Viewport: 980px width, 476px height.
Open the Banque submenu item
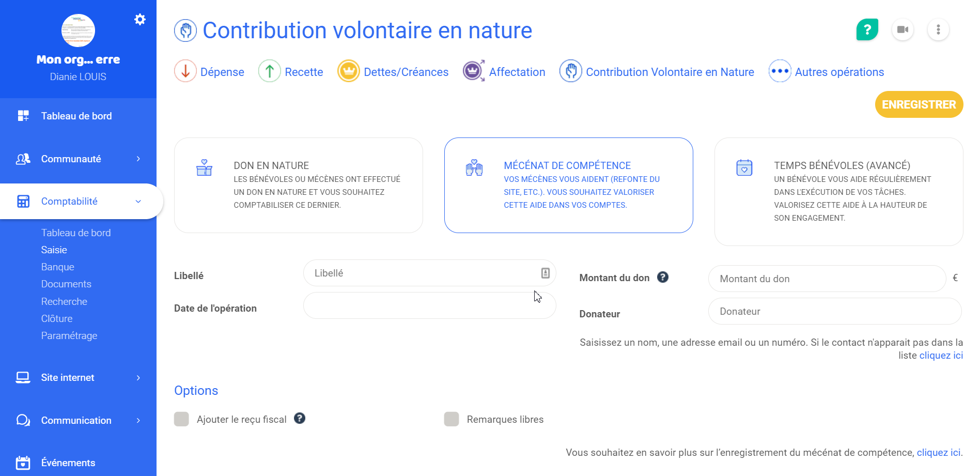[58, 267]
